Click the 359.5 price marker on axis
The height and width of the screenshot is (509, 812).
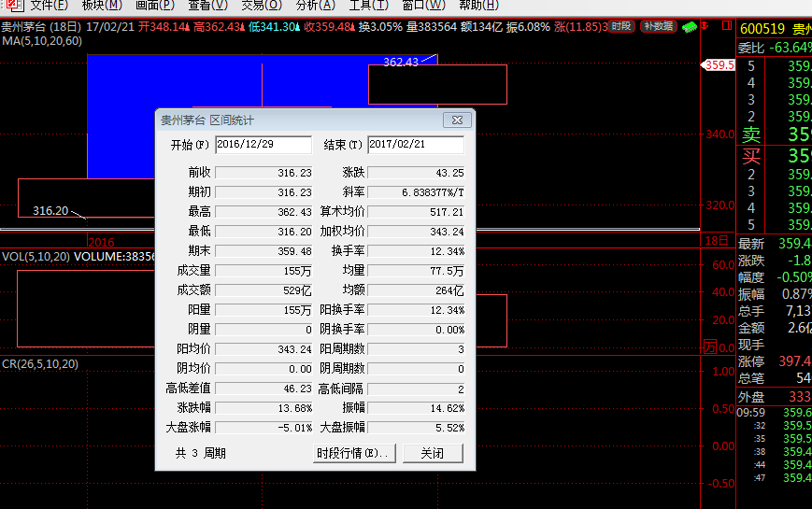pyautogui.click(x=718, y=64)
